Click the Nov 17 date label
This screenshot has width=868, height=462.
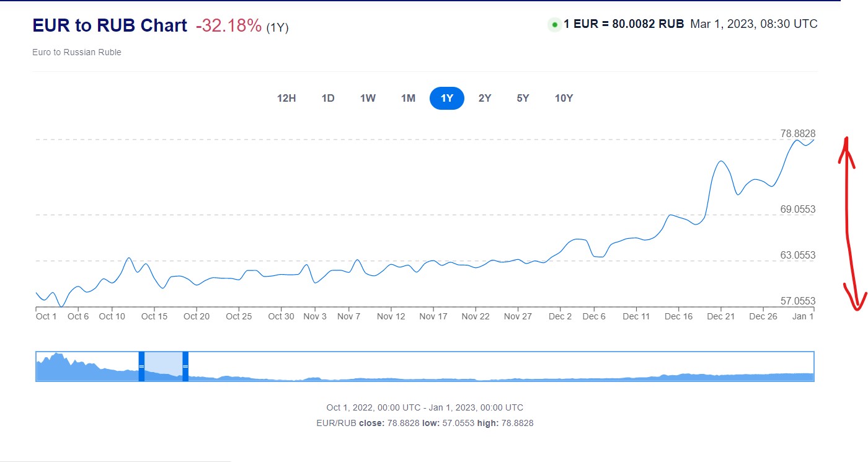[x=433, y=316]
